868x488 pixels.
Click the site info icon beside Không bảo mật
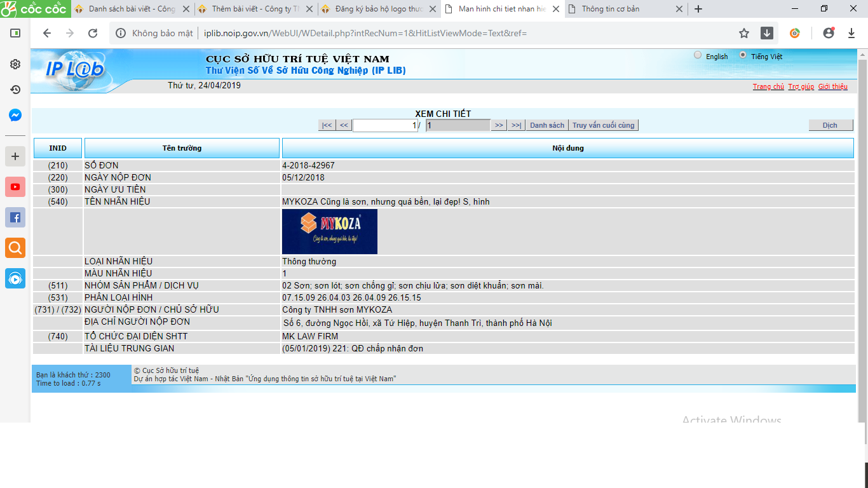[121, 34]
